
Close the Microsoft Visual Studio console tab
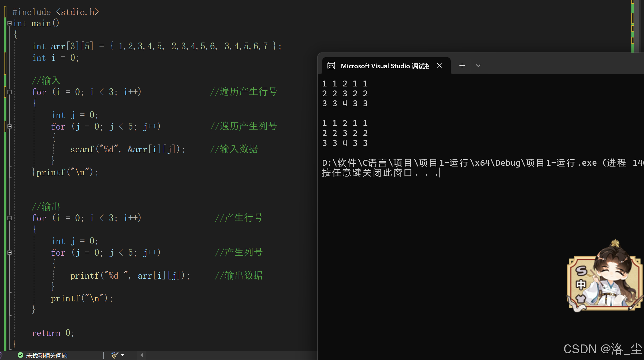439,66
